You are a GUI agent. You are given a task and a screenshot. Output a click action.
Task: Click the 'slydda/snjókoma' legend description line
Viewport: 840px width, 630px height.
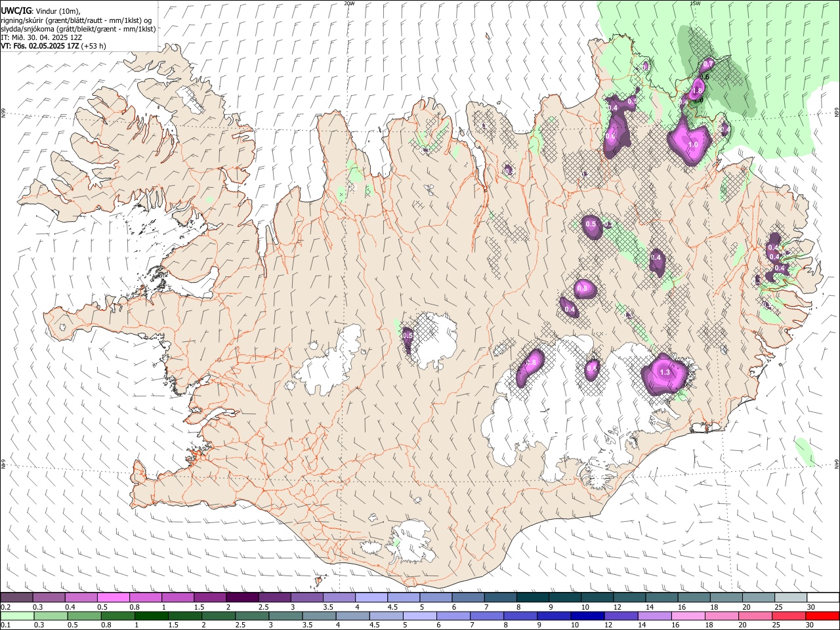[78, 29]
